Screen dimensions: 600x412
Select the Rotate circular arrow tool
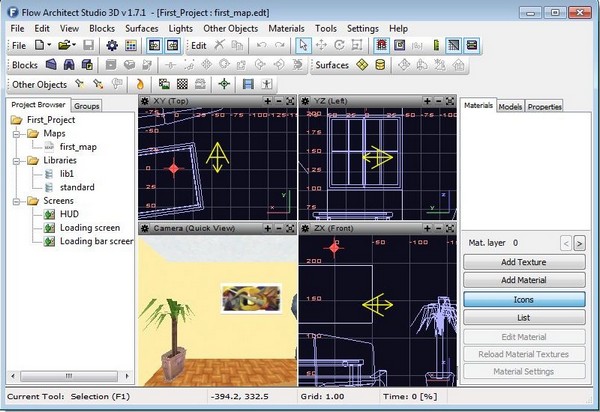point(339,45)
